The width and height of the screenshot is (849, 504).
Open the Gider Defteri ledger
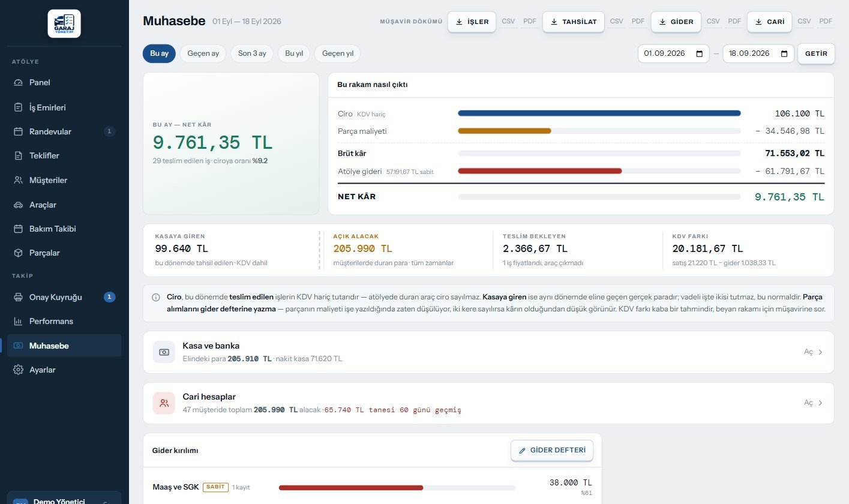point(552,450)
